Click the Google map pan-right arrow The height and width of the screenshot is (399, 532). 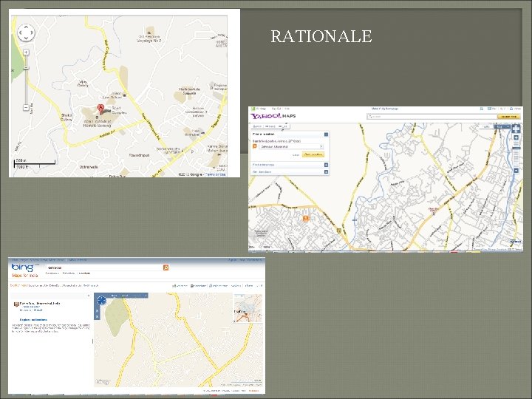(33, 33)
